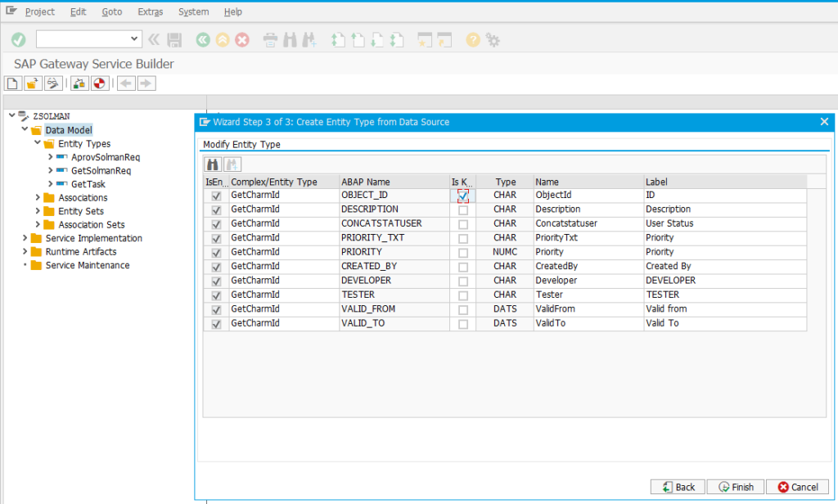Viewport: 838px width, 504px height.
Task: Expand the Entity Sets folder
Action: 38,210
